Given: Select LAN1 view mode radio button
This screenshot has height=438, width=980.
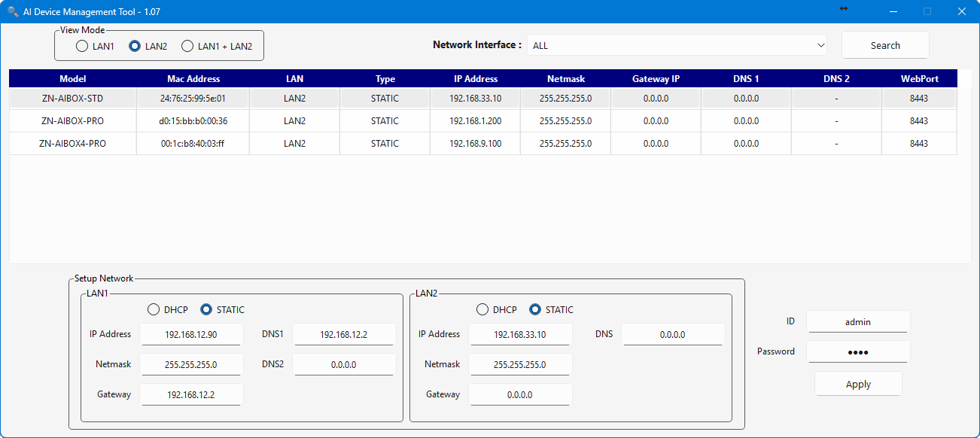Looking at the screenshot, I should tap(82, 47).
